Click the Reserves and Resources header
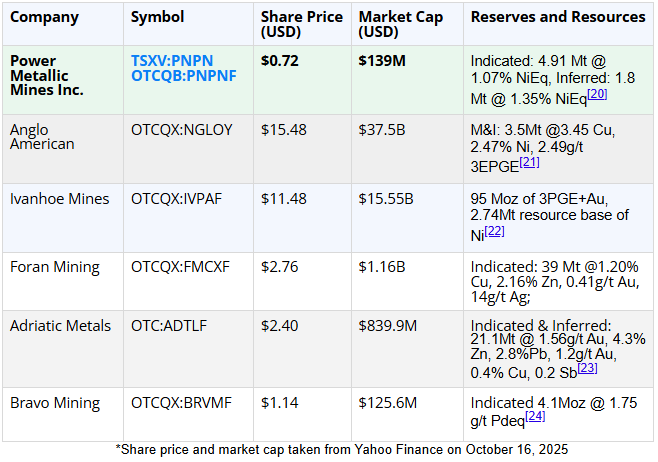Viewport: 658px width, 462px height. tap(557, 17)
